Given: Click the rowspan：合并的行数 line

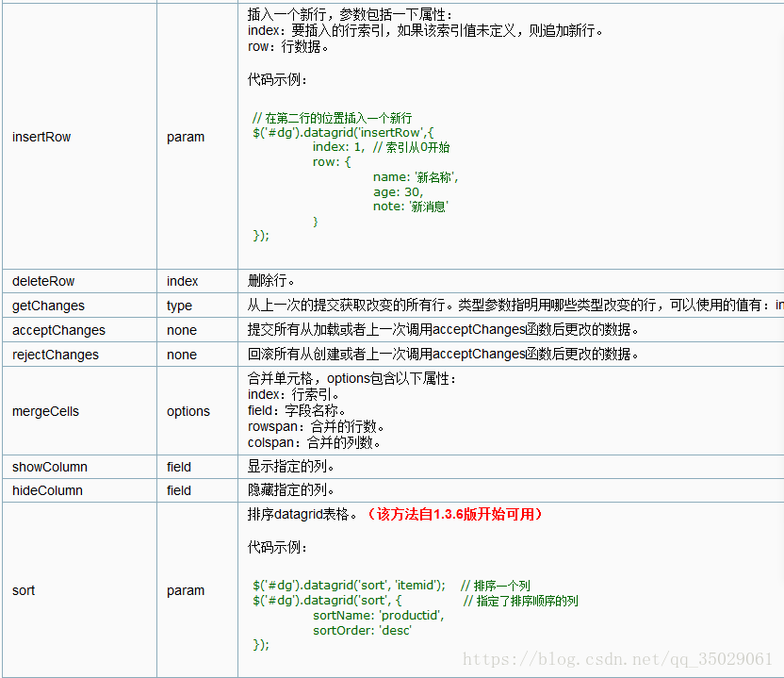Looking at the screenshot, I should (x=316, y=427).
